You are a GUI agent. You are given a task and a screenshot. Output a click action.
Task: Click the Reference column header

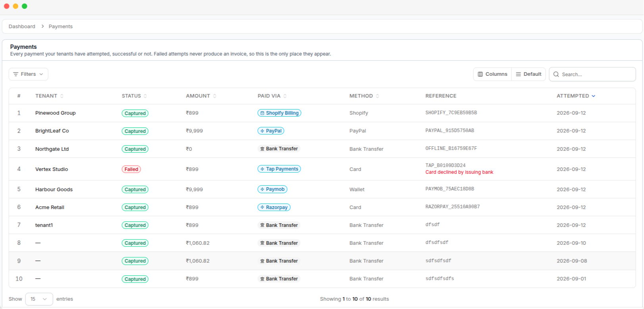click(x=441, y=96)
